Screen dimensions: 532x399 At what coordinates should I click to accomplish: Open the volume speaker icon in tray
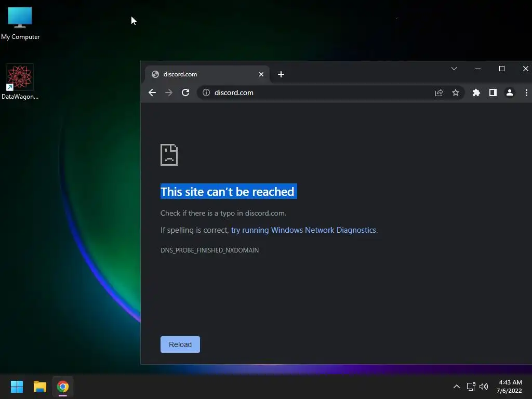pos(484,387)
